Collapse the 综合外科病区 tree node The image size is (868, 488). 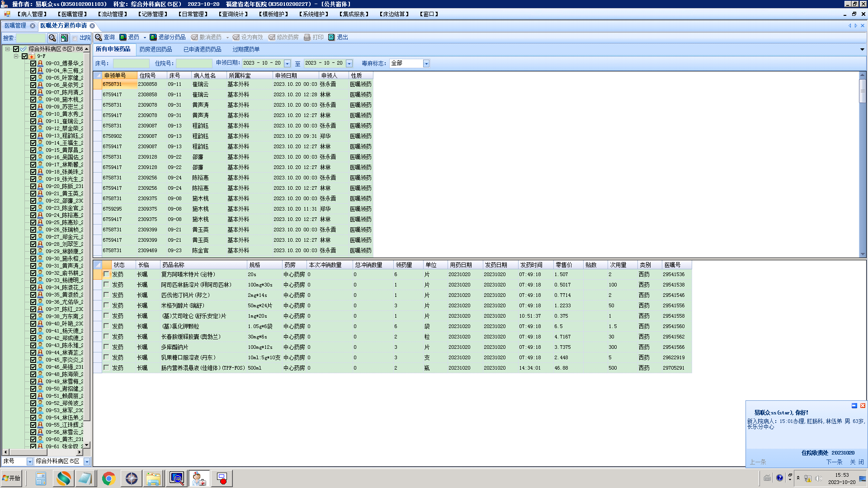point(8,49)
